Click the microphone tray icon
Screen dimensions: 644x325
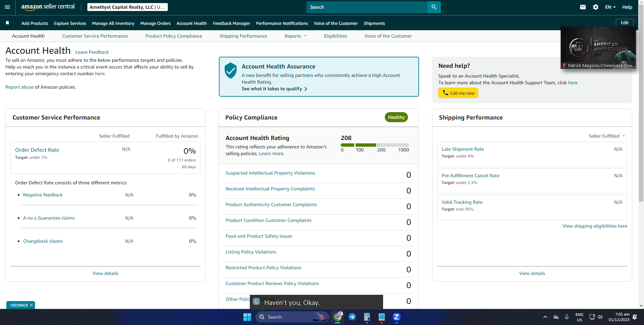point(567,317)
